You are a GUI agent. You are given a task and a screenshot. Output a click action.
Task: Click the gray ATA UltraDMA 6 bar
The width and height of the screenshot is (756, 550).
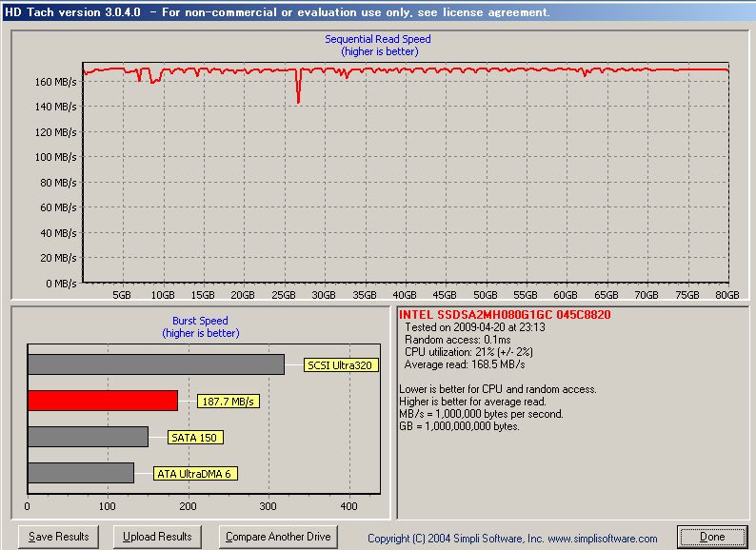81,473
